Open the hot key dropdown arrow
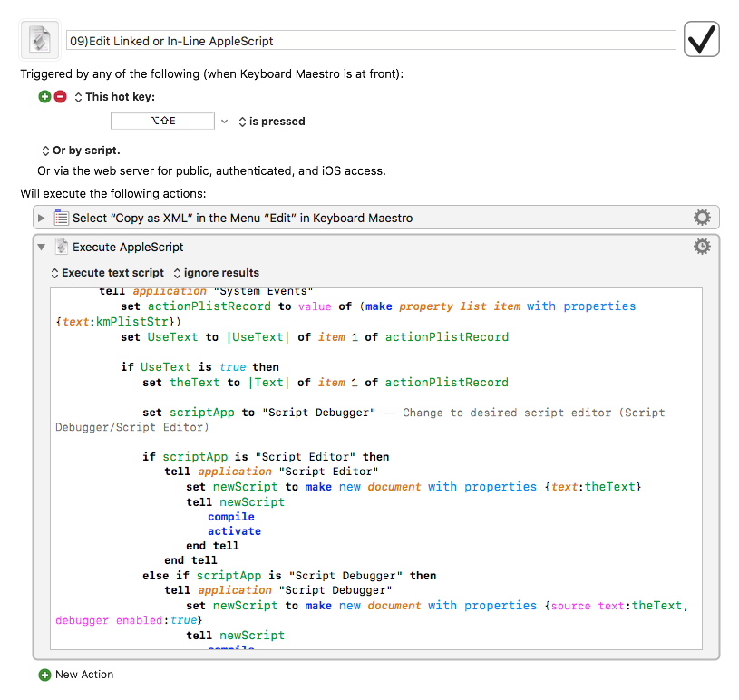 point(224,122)
